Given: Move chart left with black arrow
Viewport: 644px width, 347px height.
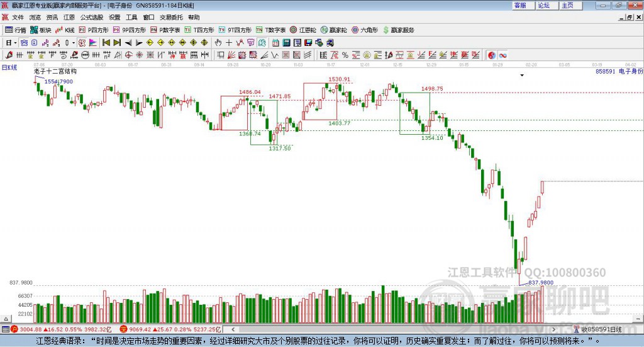Looking at the screenshot, I should coord(128,43).
